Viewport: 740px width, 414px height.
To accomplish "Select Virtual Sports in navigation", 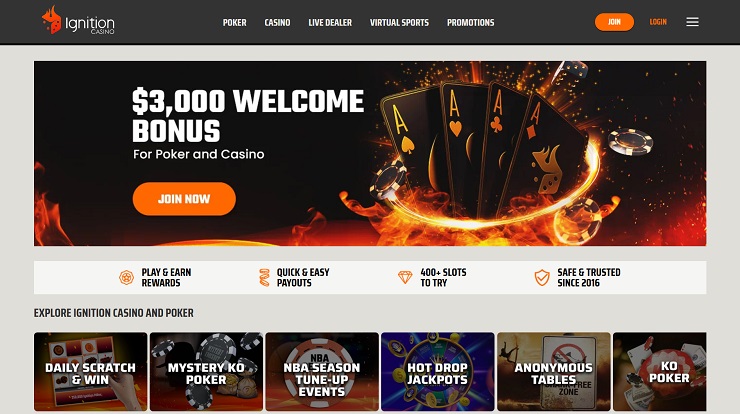I will (399, 22).
